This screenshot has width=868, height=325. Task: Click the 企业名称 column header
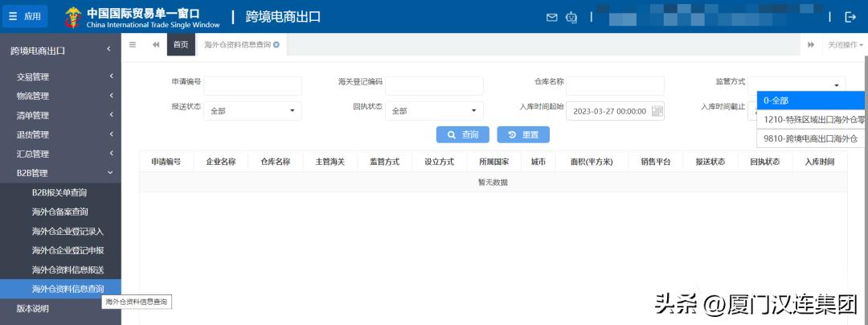coord(221,162)
